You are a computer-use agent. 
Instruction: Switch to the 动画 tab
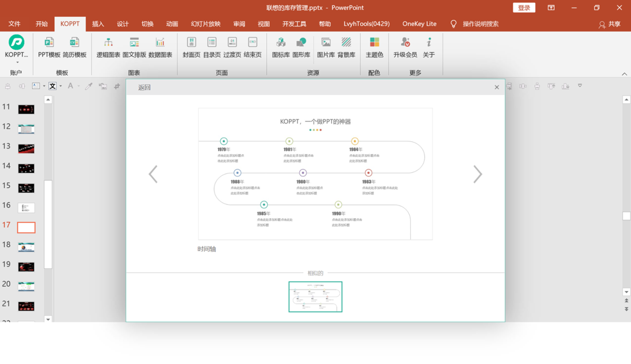click(x=172, y=24)
